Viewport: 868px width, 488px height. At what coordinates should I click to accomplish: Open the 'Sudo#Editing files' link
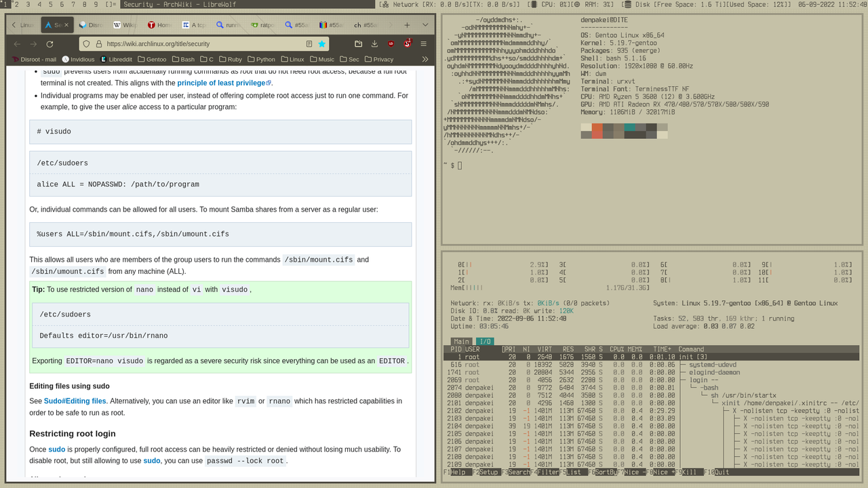[75, 401]
